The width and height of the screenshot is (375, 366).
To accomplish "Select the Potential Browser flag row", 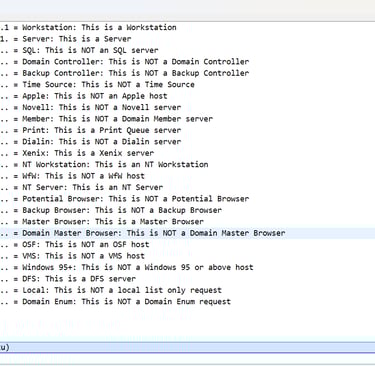I will (x=124, y=199).
